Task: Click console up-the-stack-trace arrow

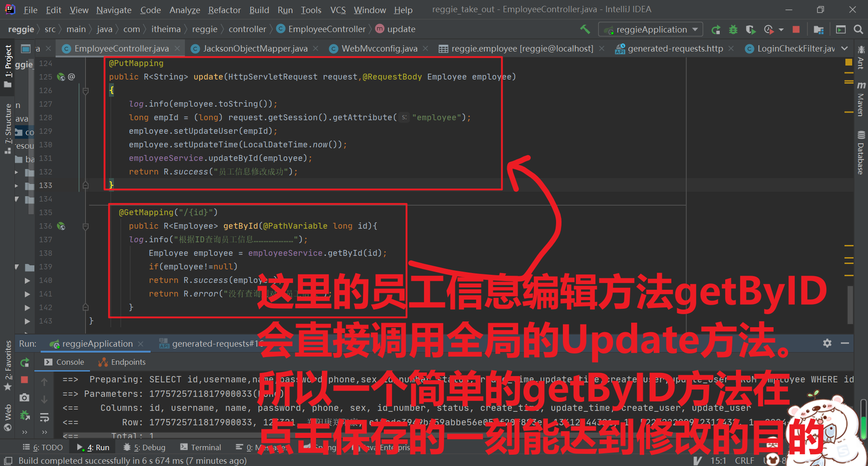Action: (44, 382)
